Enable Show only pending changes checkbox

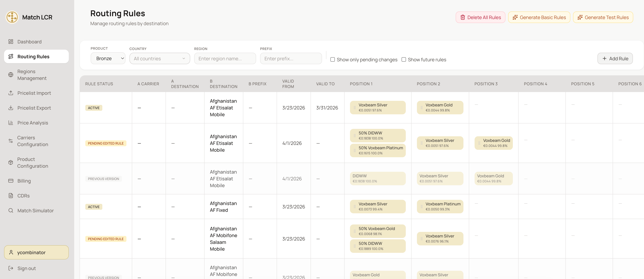pos(332,60)
